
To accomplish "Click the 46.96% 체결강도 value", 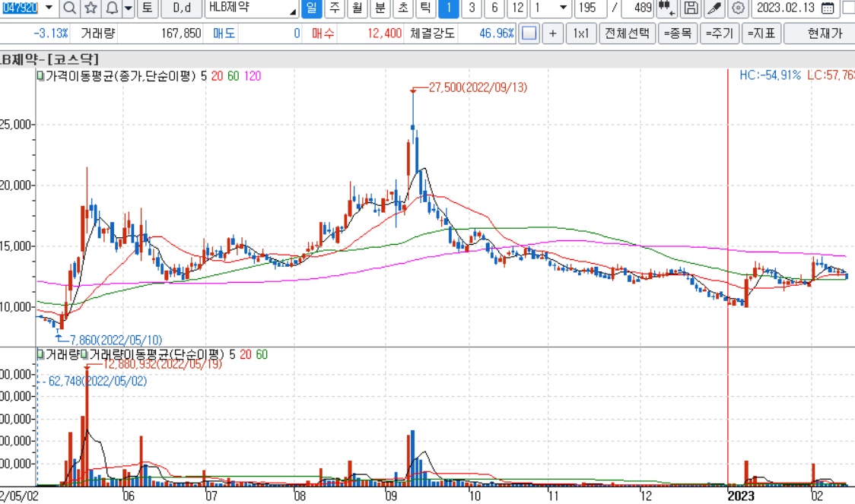I will [496, 33].
